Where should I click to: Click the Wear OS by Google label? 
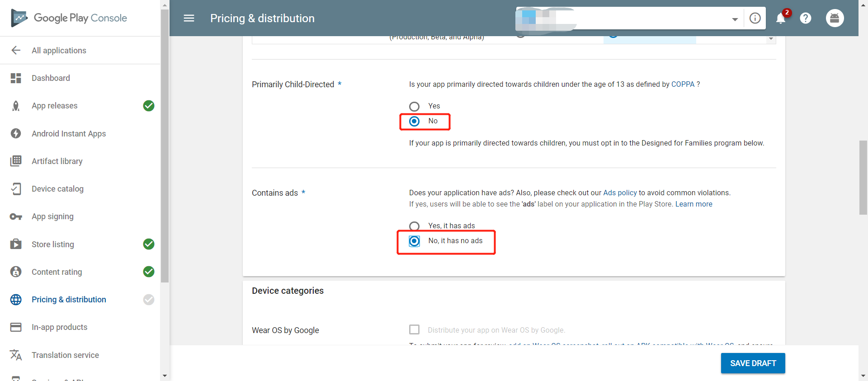[285, 330]
